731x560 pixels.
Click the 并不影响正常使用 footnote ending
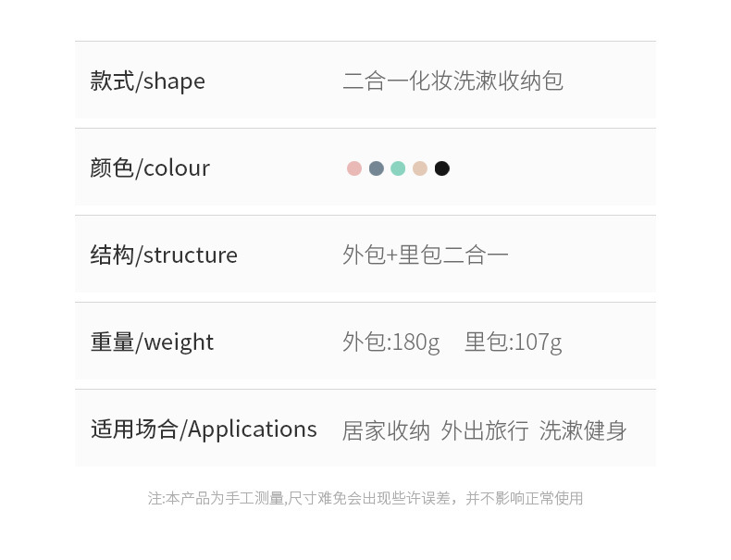[x=524, y=498]
